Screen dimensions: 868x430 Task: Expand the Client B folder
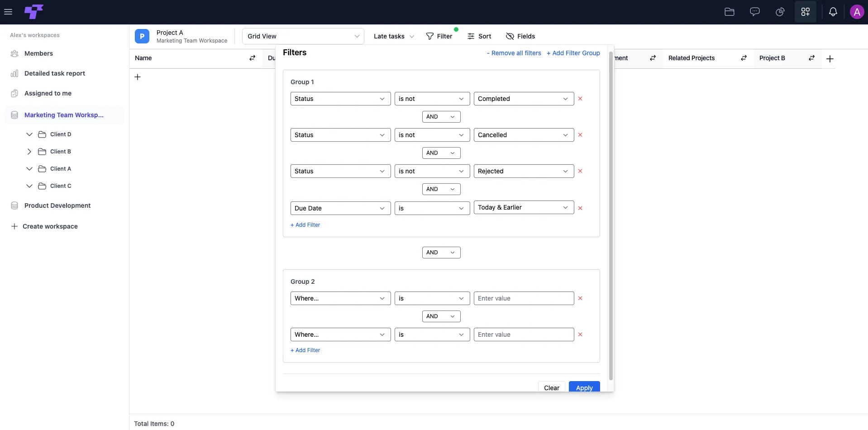pos(29,152)
